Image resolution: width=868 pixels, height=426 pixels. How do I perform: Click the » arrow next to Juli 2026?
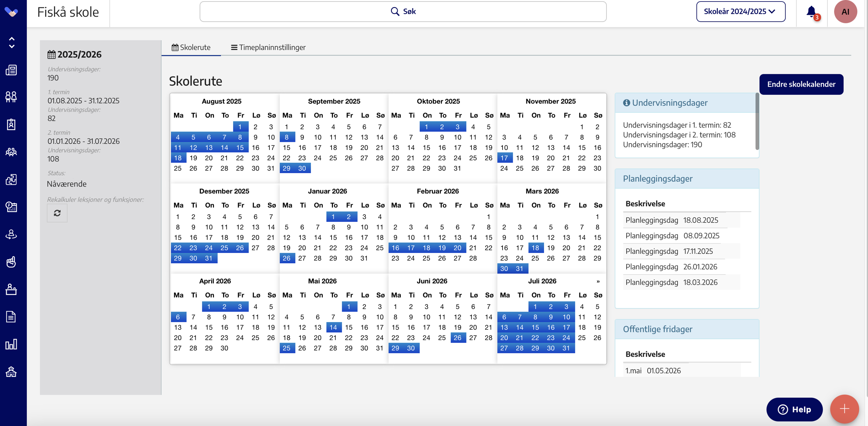coord(598,281)
